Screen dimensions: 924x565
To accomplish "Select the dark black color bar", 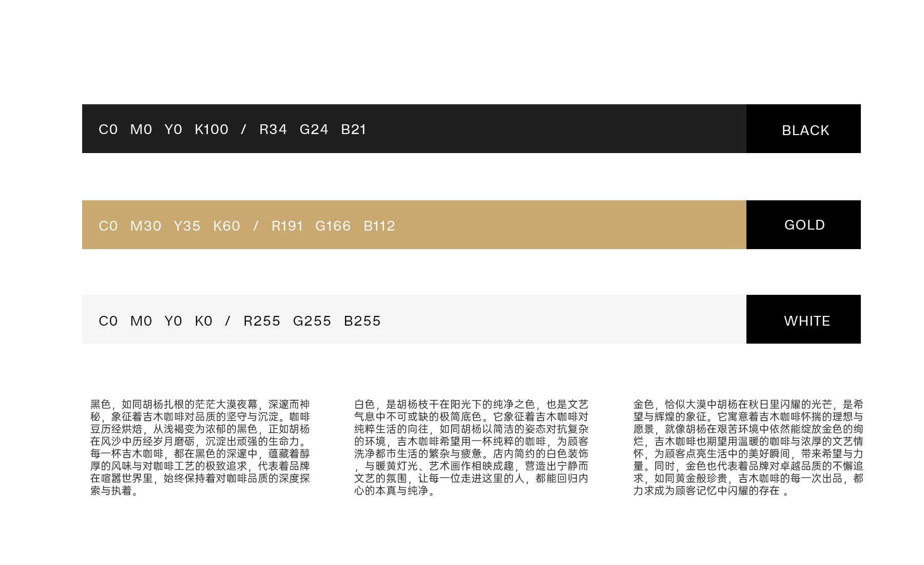I will click(414, 128).
